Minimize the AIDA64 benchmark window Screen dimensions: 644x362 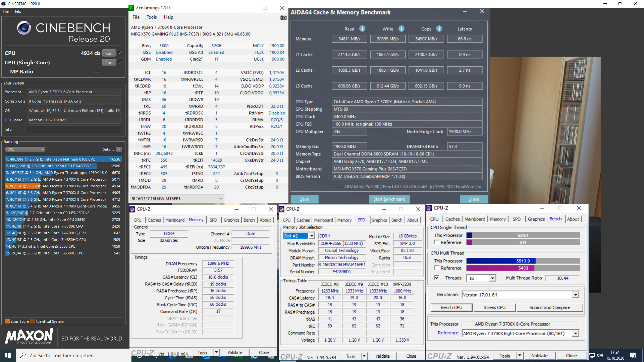coord(465,11)
